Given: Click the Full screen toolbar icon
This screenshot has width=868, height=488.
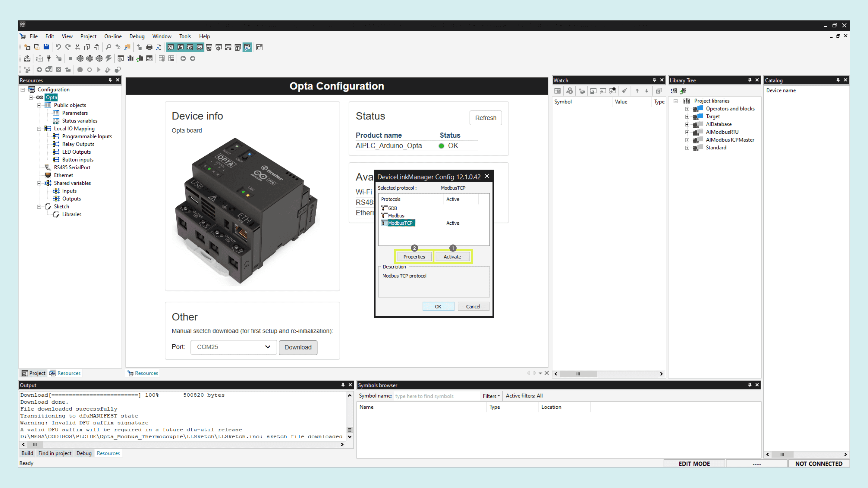Looking at the screenshot, I should click(x=259, y=47).
